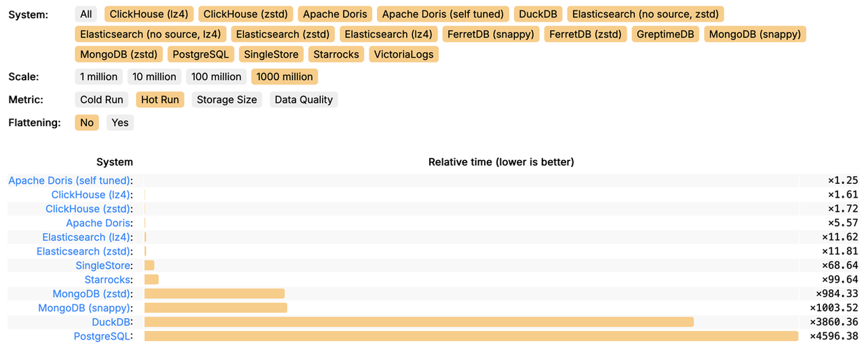Screen dimensions: 868x348
Task: Toggle Elasticsearch (no source, zstd) filter
Action: (646, 14)
